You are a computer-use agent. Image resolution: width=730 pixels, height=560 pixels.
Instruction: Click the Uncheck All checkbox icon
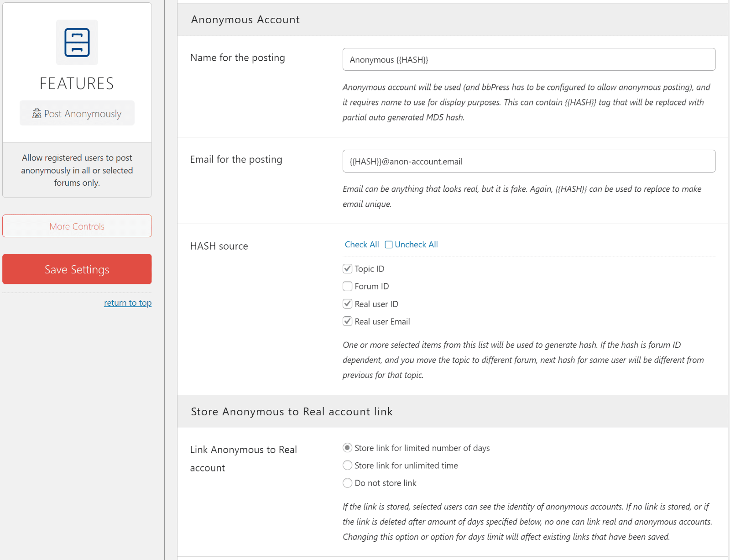[x=389, y=245]
